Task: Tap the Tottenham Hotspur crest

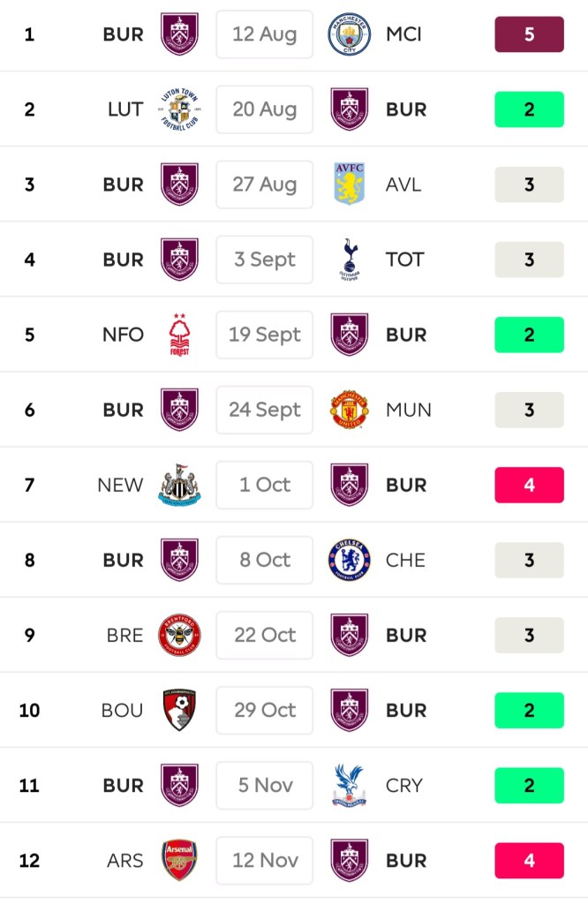Action: pyautogui.click(x=349, y=260)
